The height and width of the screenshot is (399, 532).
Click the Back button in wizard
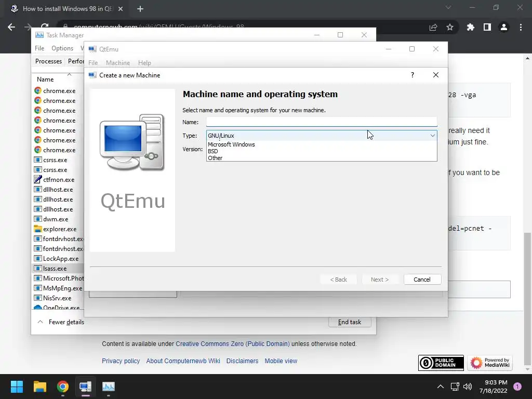338,280
